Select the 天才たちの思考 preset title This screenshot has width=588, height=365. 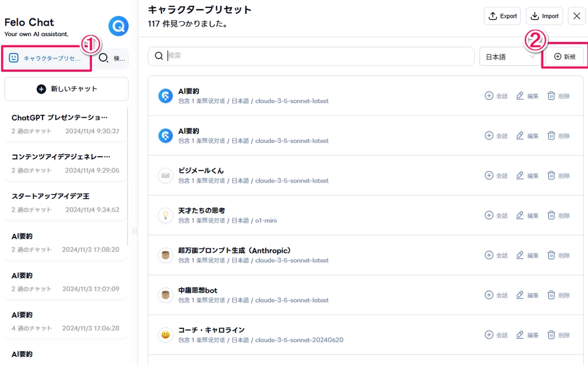[x=202, y=211]
